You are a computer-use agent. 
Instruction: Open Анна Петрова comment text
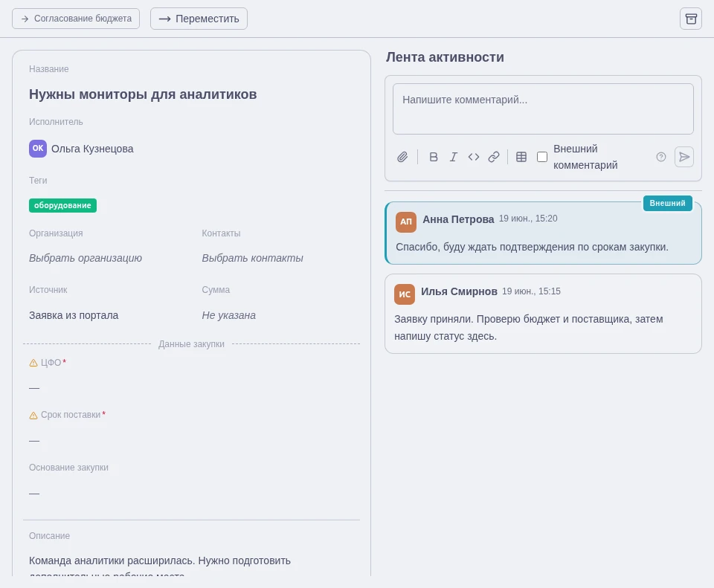tap(532, 247)
